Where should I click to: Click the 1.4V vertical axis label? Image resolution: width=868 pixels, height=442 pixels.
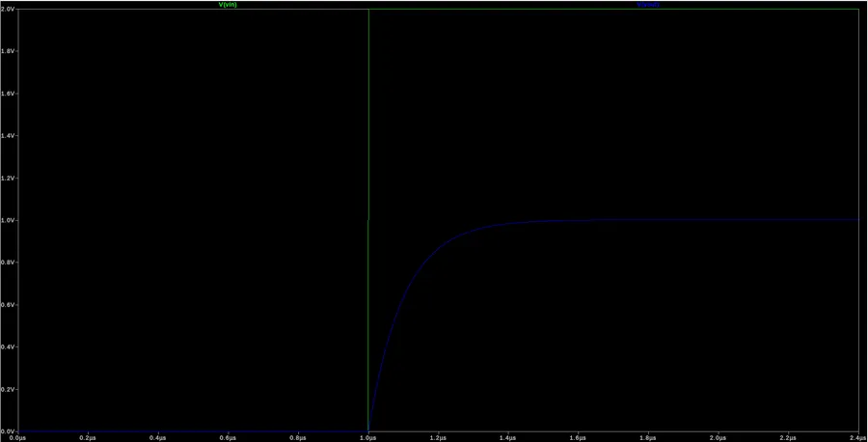(7, 136)
